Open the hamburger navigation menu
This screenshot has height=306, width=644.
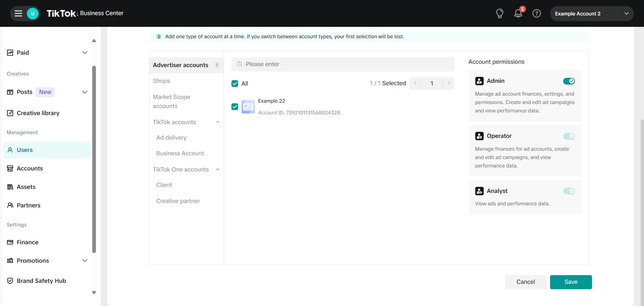[x=18, y=13]
